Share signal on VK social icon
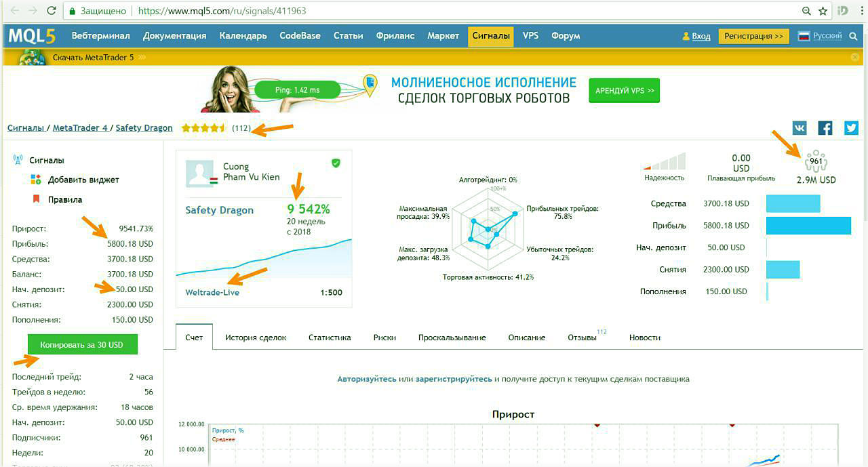This screenshot has width=868, height=467. (x=800, y=128)
